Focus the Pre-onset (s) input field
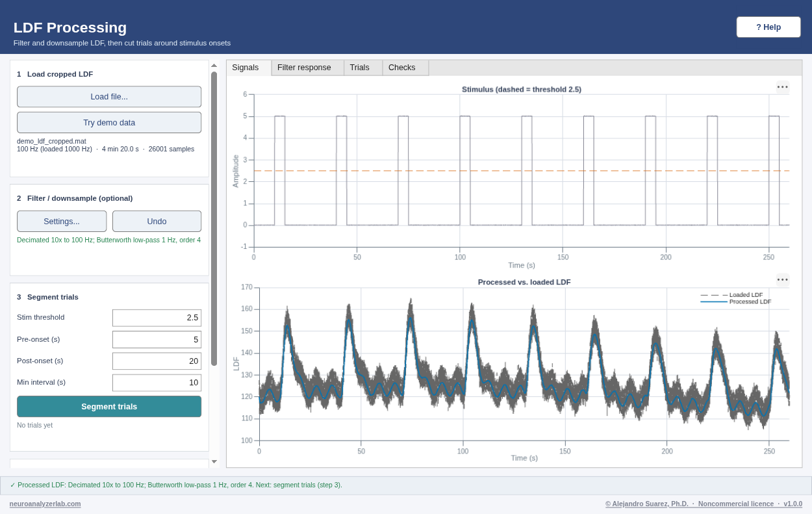This screenshot has height=514, width=812. click(x=157, y=339)
